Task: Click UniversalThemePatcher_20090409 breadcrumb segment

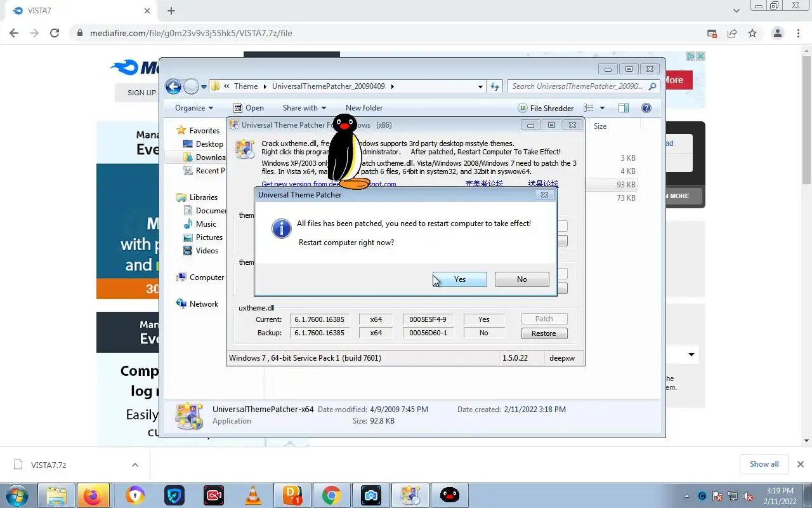Action: click(328, 86)
